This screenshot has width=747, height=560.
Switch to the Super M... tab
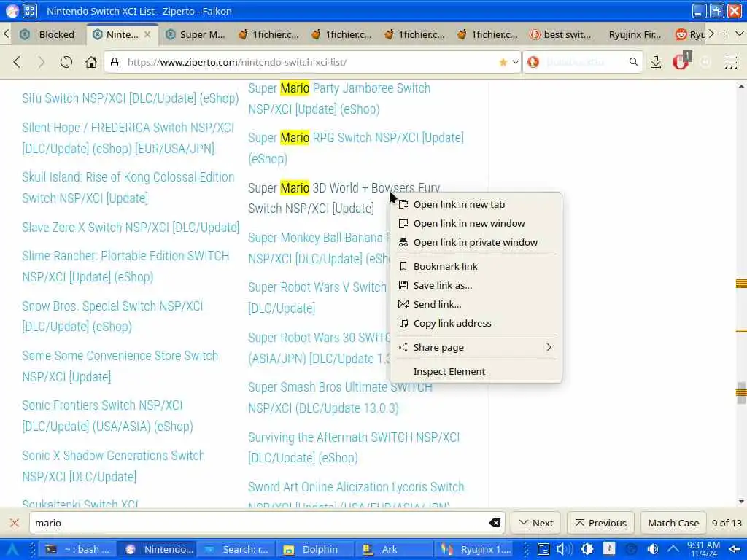click(196, 34)
